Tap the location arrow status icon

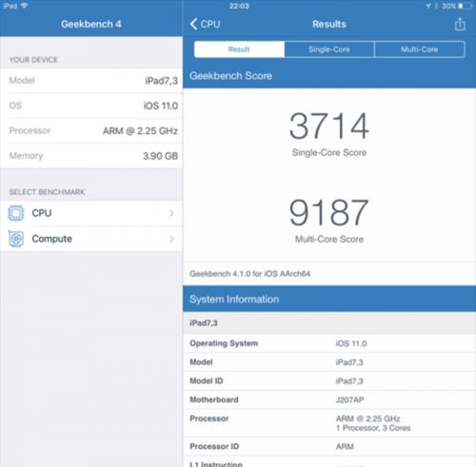[428, 6]
